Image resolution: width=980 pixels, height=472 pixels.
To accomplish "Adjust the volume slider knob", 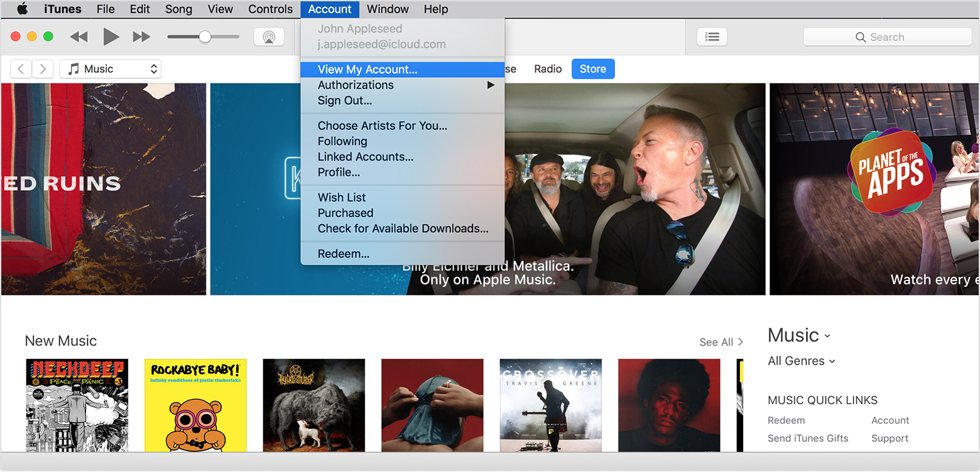I will [205, 37].
